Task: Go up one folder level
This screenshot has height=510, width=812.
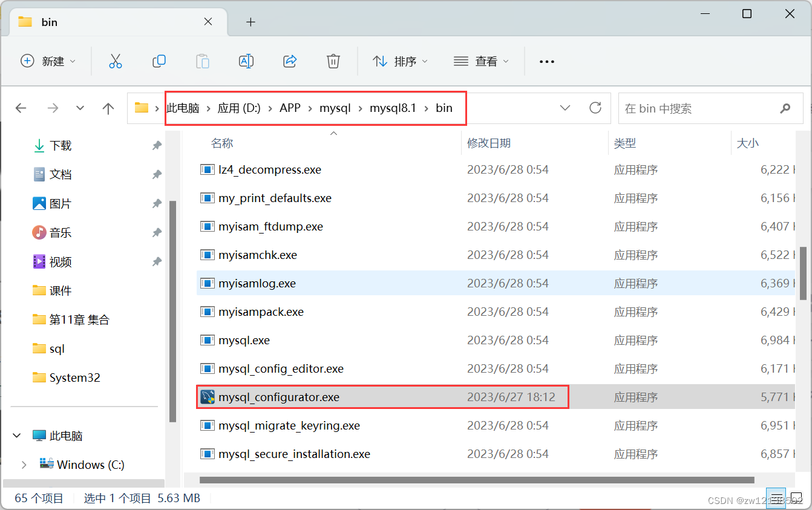Action: (x=108, y=108)
